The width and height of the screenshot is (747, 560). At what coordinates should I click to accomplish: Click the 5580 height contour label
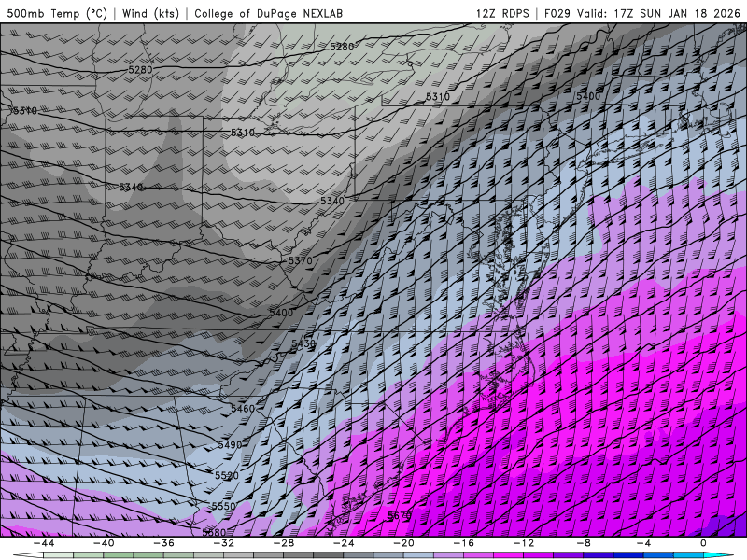click(214, 532)
